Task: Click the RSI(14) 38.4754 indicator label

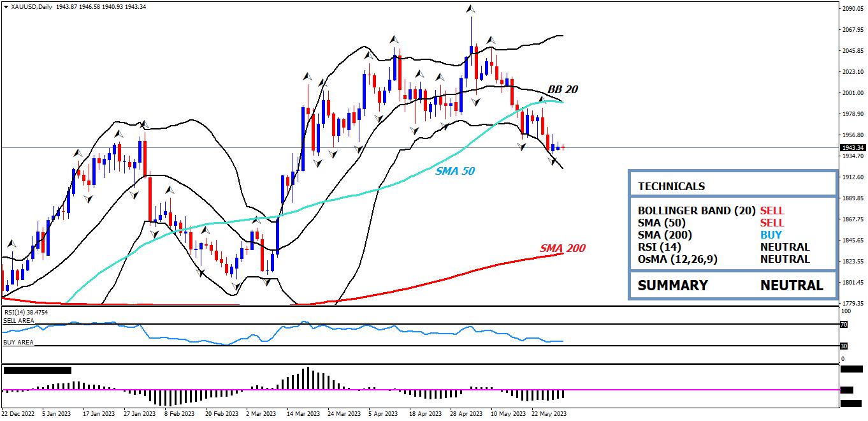Action: pos(25,312)
